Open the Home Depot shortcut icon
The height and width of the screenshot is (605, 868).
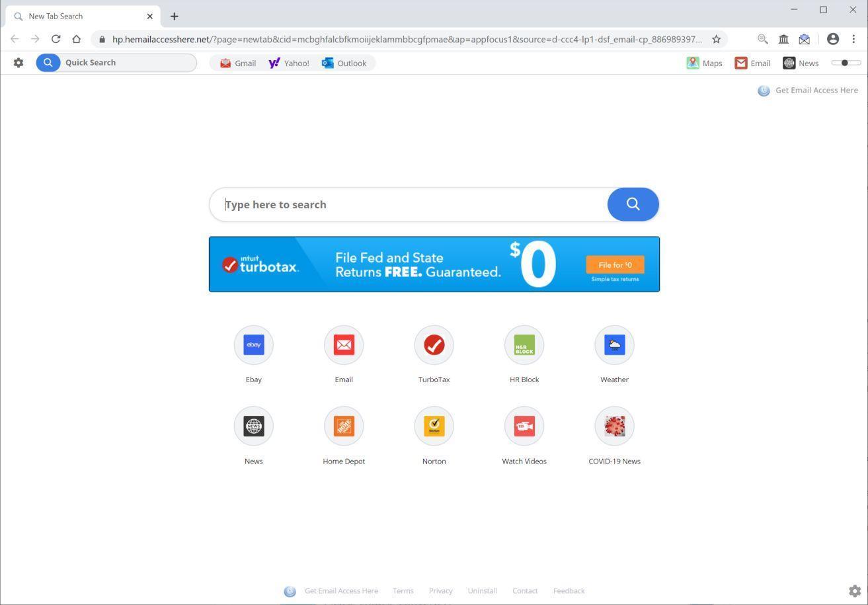coord(344,426)
